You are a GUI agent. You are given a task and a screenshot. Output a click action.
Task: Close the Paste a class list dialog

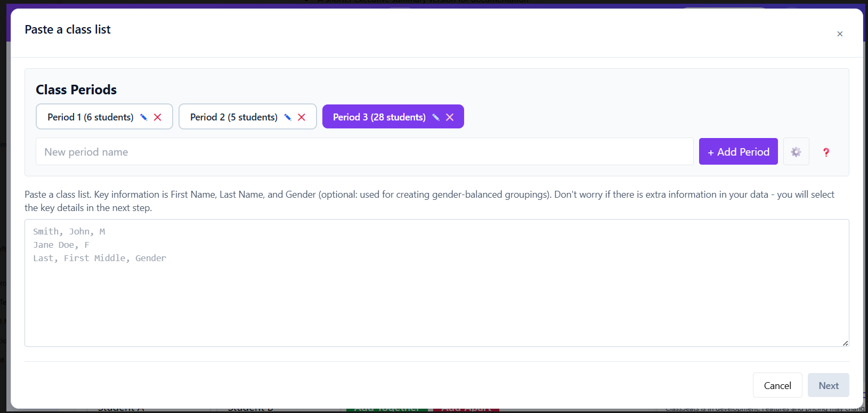coord(840,34)
